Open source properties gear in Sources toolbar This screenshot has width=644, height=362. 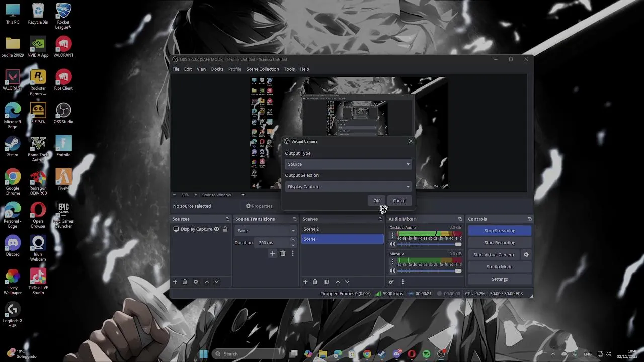[196, 282]
